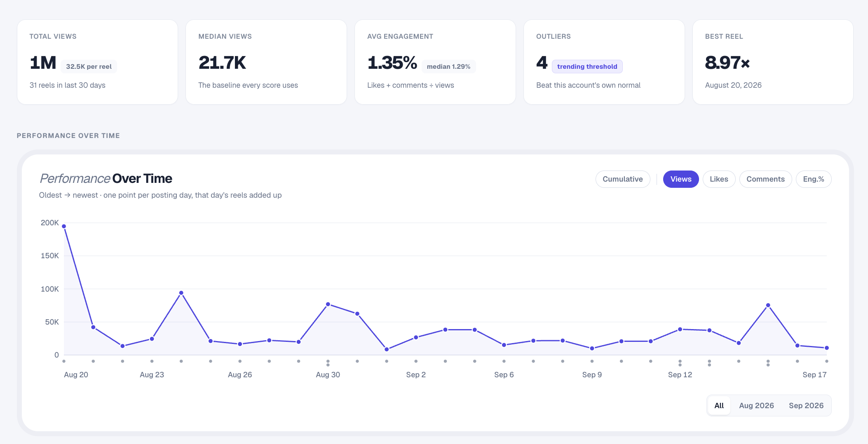The image size is (868, 444).
Task: Click '31 reels in last 30 days' text
Action: tap(68, 85)
